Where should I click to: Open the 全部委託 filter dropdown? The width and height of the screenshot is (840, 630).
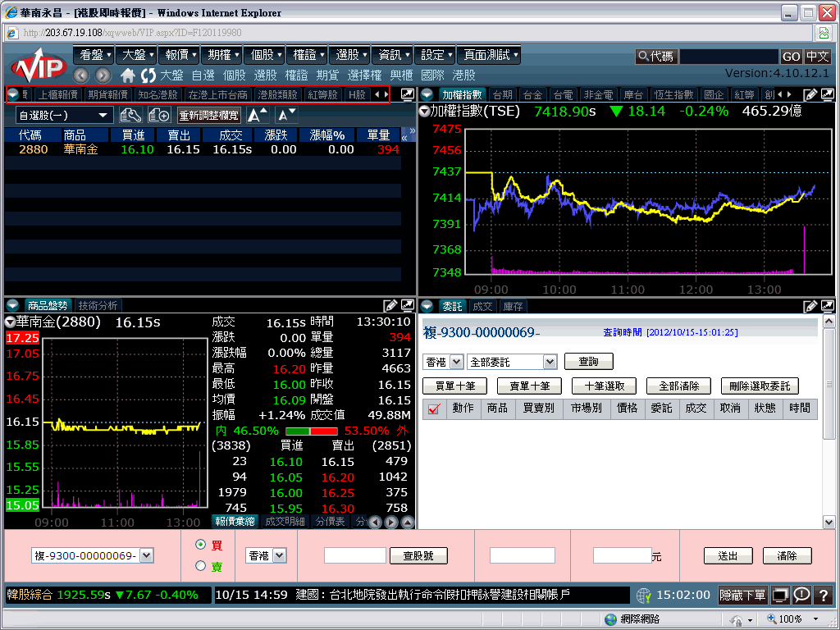pyautogui.click(x=512, y=362)
